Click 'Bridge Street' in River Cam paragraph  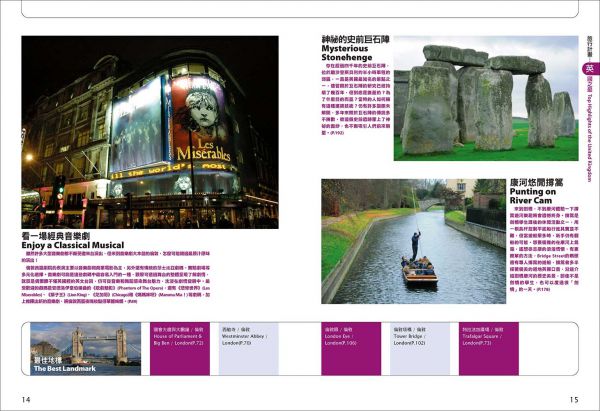click(x=550, y=256)
